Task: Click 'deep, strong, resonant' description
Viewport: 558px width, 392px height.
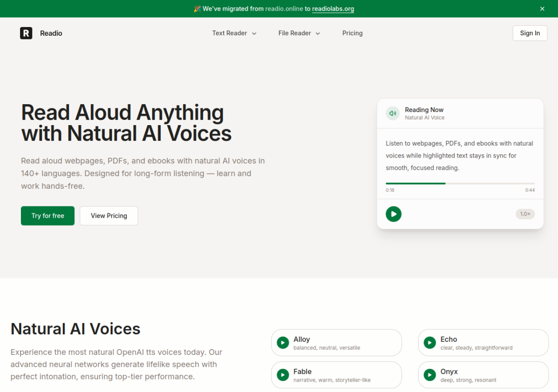Action: tap(468, 380)
